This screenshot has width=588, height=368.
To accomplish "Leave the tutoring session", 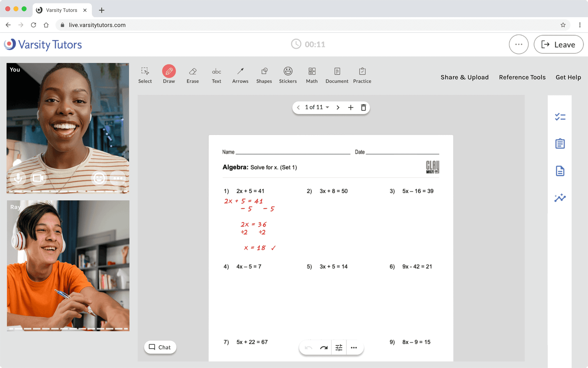I will (x=558, y=44).
